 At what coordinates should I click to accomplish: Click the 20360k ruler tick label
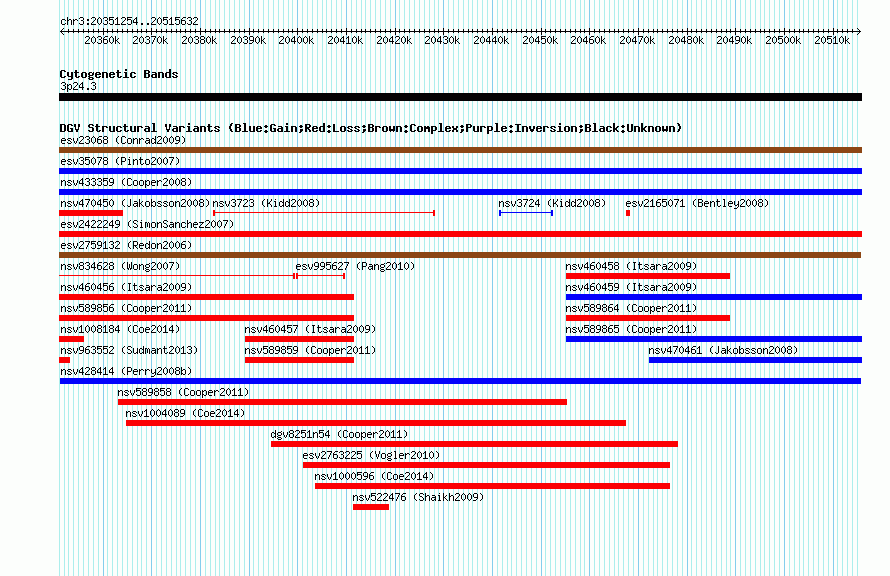coord(102,40)
